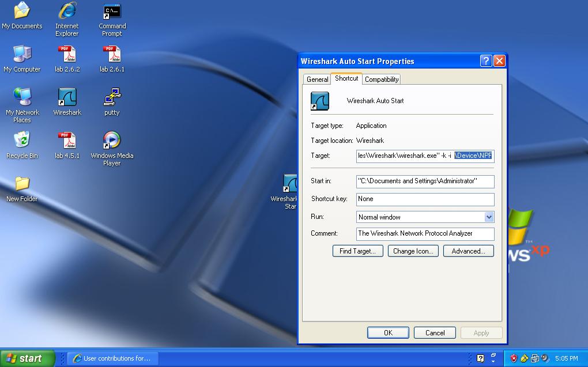Click the Wireshark icon inside Properties dialog
This screenshot has height=367, width=588.
(320, 101)
